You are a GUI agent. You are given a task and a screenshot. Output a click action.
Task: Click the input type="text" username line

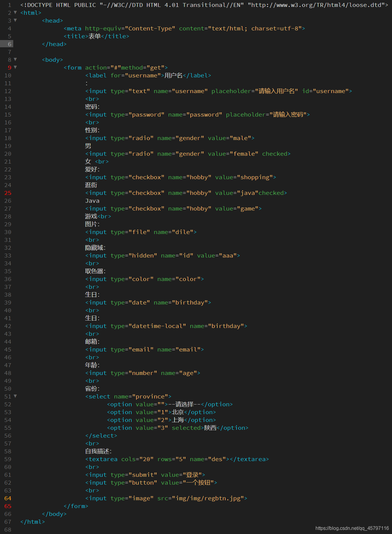219,91
